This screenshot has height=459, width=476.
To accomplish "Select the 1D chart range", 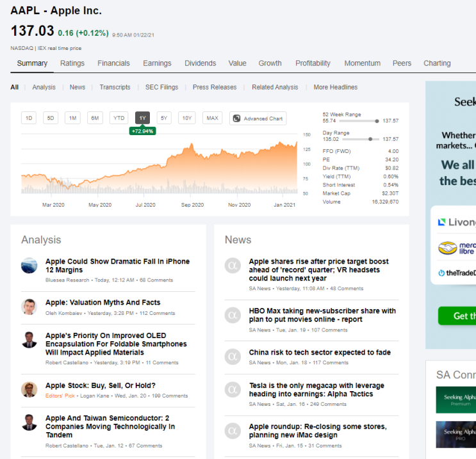I will coord(29,118).
